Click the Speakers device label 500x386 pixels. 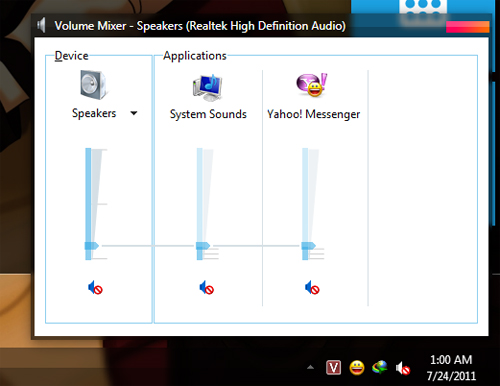[94, 113]
